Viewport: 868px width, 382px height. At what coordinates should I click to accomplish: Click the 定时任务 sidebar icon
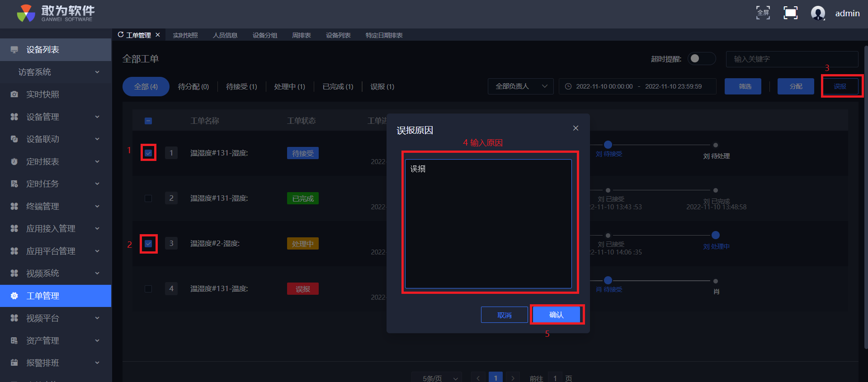click(14, 184)
